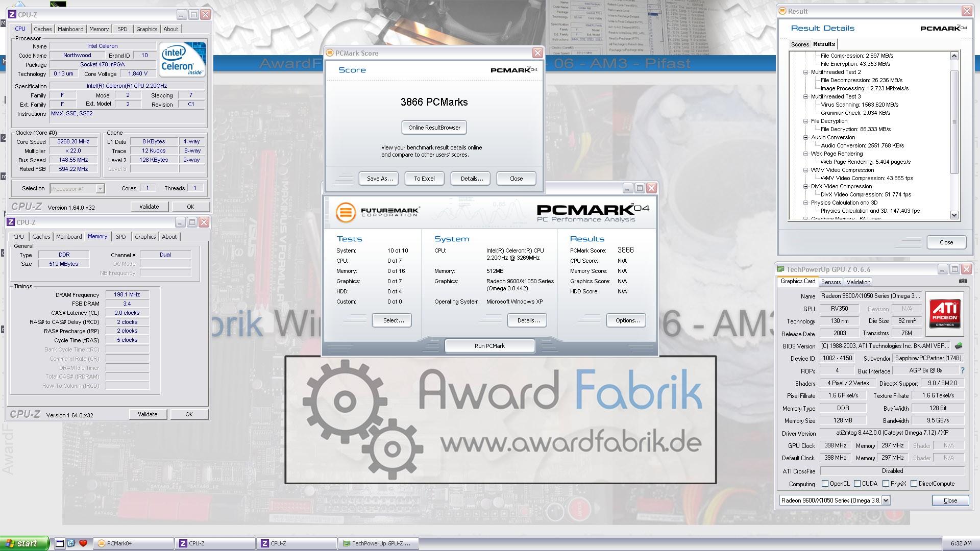The width and height of the screenshot is (980, 551).
Task: Maximize the lower CPU-Z Memory window
Action: tap(192, 222)
